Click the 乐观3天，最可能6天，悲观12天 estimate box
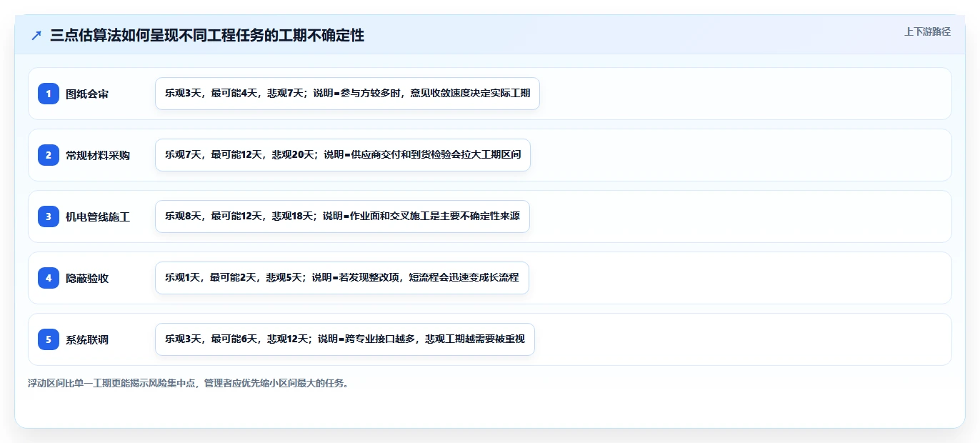Screen dimensions: 980x443 point(345,339)
